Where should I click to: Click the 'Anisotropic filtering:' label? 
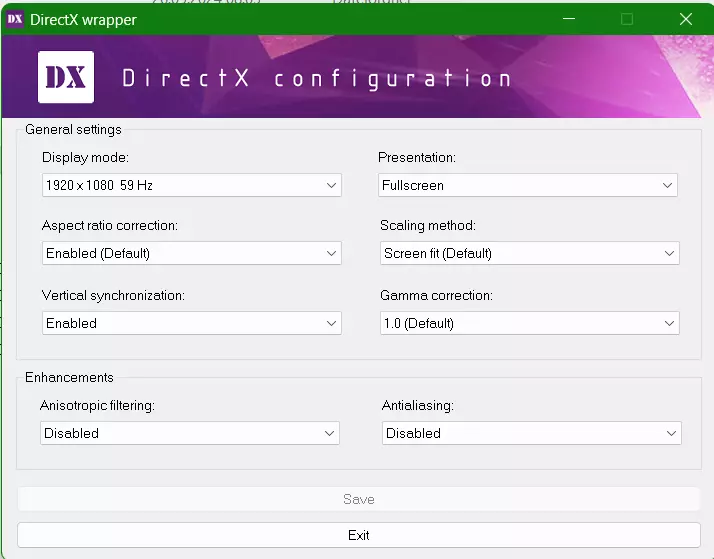click(97, 405)
